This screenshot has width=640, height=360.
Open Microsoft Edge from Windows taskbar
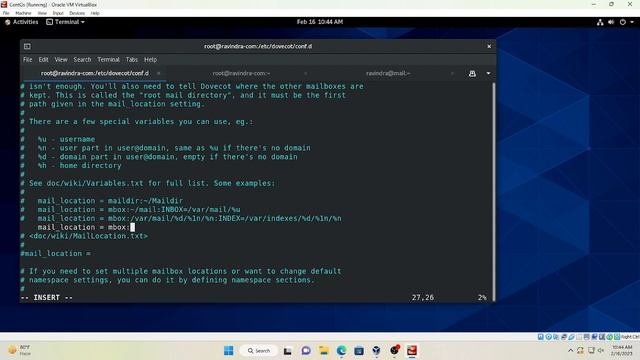341,351
